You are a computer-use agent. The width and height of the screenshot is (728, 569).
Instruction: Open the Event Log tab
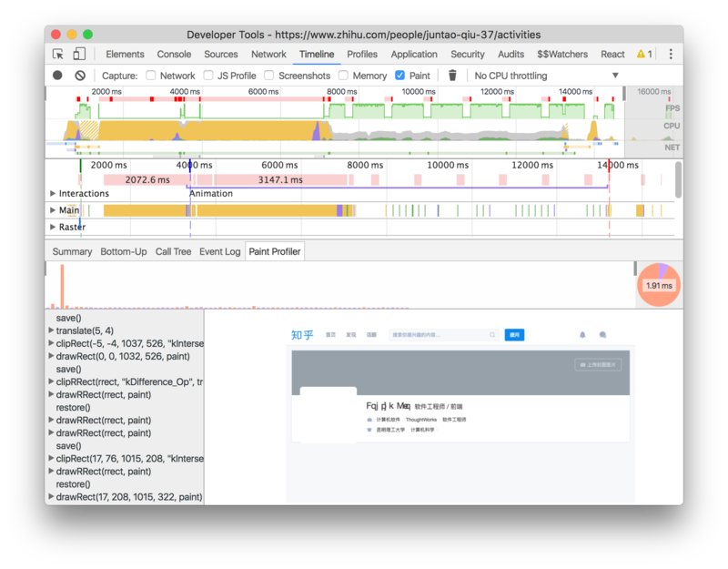pos(219,251)
